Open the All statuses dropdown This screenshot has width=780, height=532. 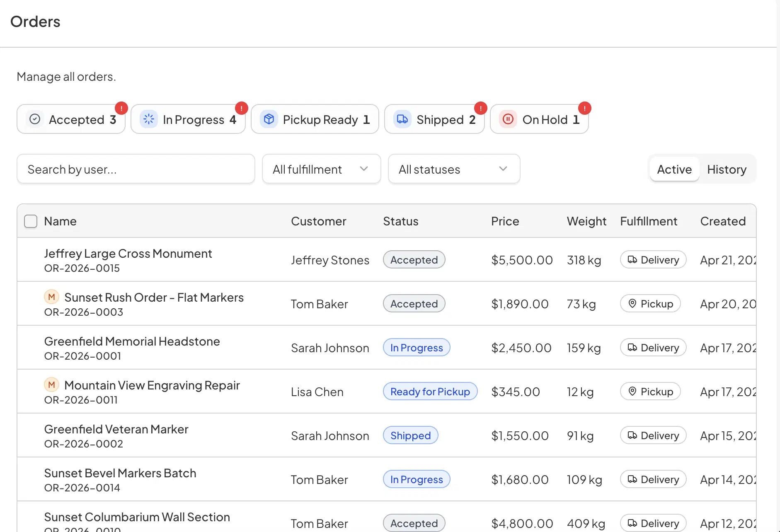pyautogui.click(x=453, y=169)
